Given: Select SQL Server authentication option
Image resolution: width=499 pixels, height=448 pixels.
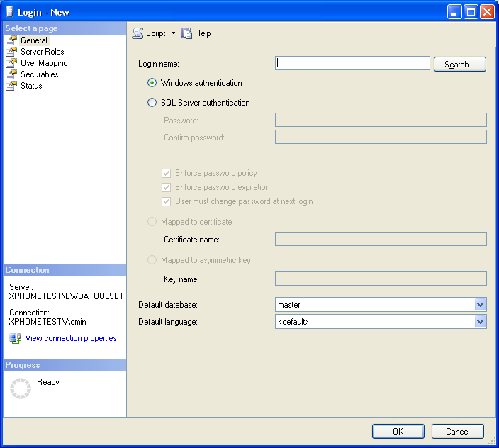Looking at the screenshot, I should click(152, 103).
